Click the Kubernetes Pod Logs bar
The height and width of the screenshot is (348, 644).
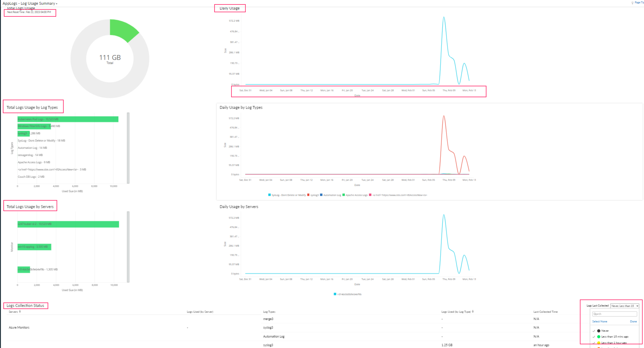(x=68, y=119)
